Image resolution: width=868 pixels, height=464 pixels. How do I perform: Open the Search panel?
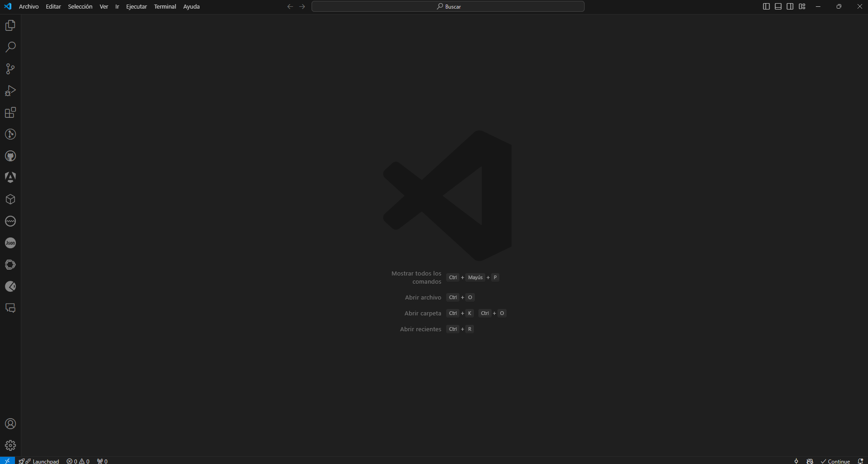coord(10,47)
